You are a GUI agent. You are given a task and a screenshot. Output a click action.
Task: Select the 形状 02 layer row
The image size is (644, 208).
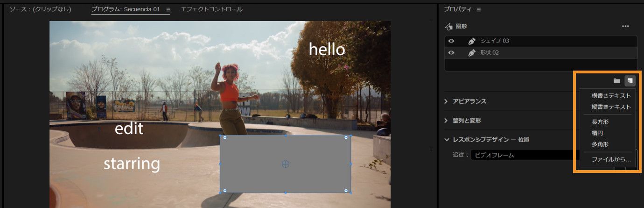point(541,53)
